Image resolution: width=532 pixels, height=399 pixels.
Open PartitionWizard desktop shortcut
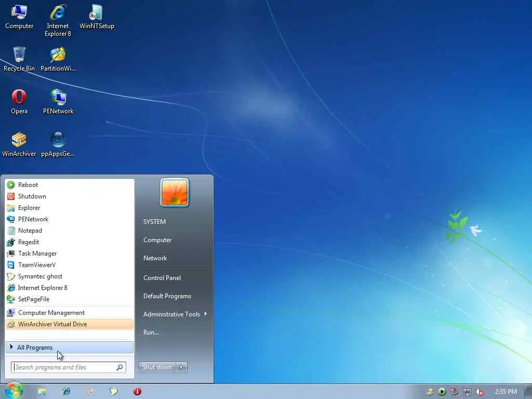point(58,59)
